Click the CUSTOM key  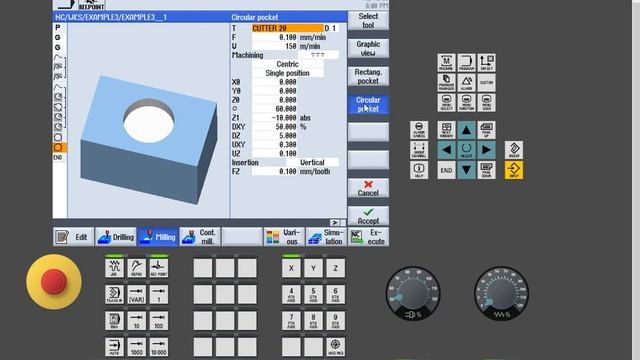[x=486, y=82]
